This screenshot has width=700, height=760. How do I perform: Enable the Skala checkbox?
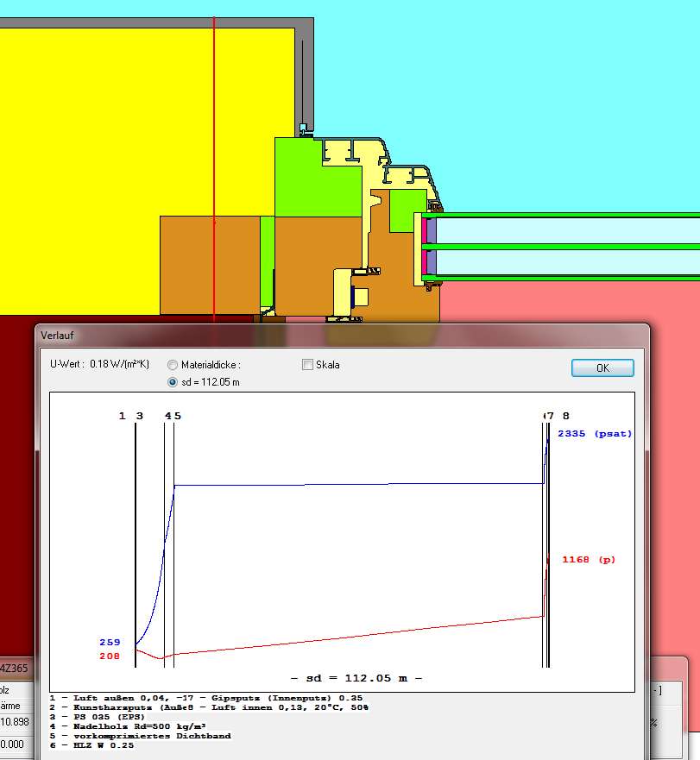tap(307, 365)
